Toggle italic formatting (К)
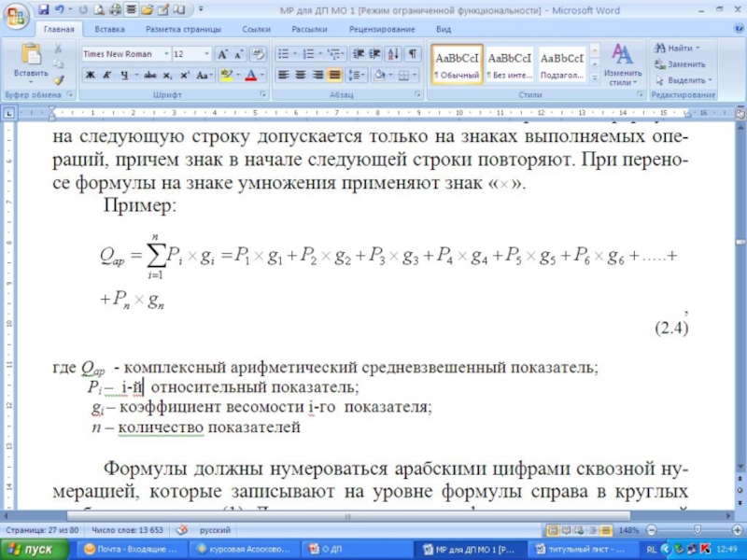The height and width of the screenshot is (560, 747). pyautogui.click(x=107, y=75)
